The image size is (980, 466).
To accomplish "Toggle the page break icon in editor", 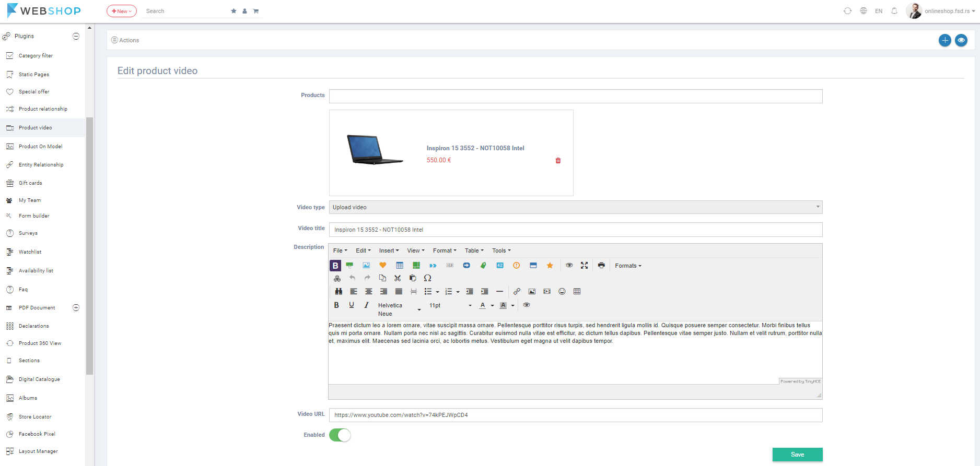I will (414, 292).
